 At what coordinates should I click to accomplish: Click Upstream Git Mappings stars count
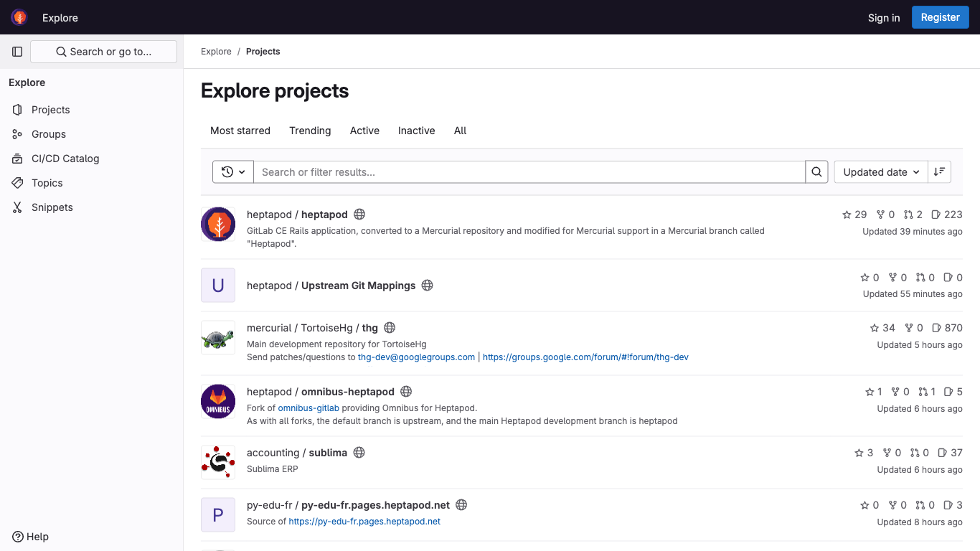point(870,278)
